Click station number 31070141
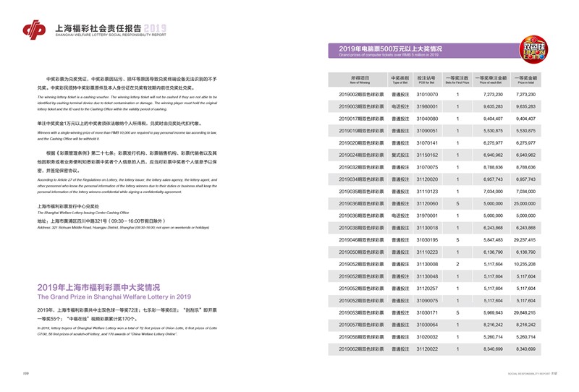This screenshot has width=579, height=392. click(427, 143)
